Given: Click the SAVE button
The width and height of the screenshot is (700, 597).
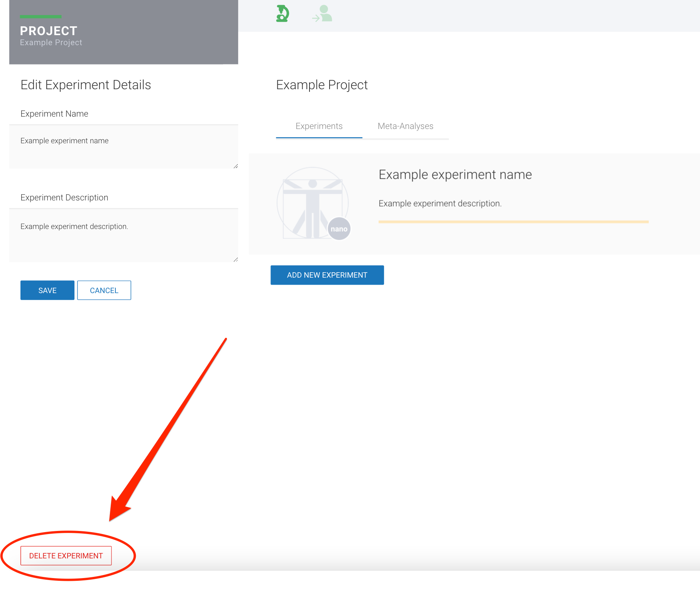Looking at the screenshot, I should [x=47, y=290].
